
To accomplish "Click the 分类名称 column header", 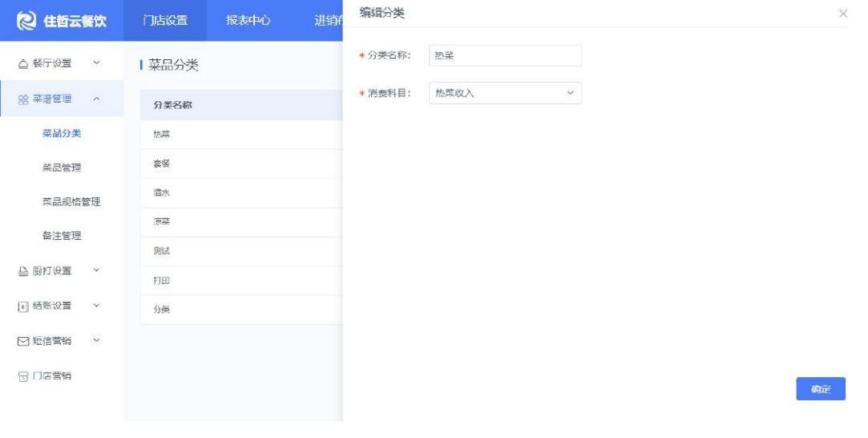I will [x=172, y=105].
